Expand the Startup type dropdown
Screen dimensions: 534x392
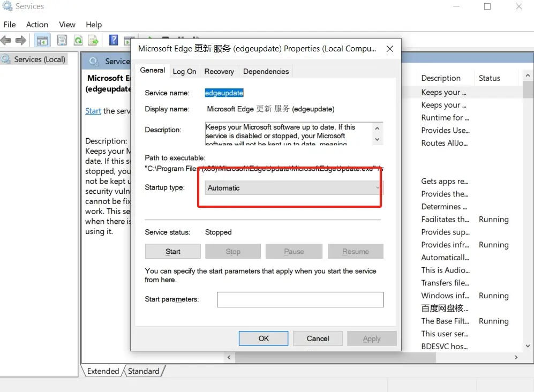[294, 188]
